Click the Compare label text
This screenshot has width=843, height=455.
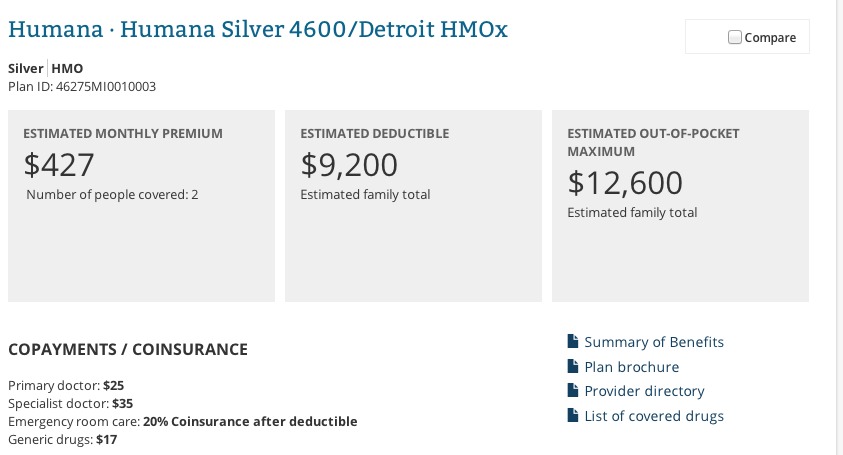tap(771, 38)
